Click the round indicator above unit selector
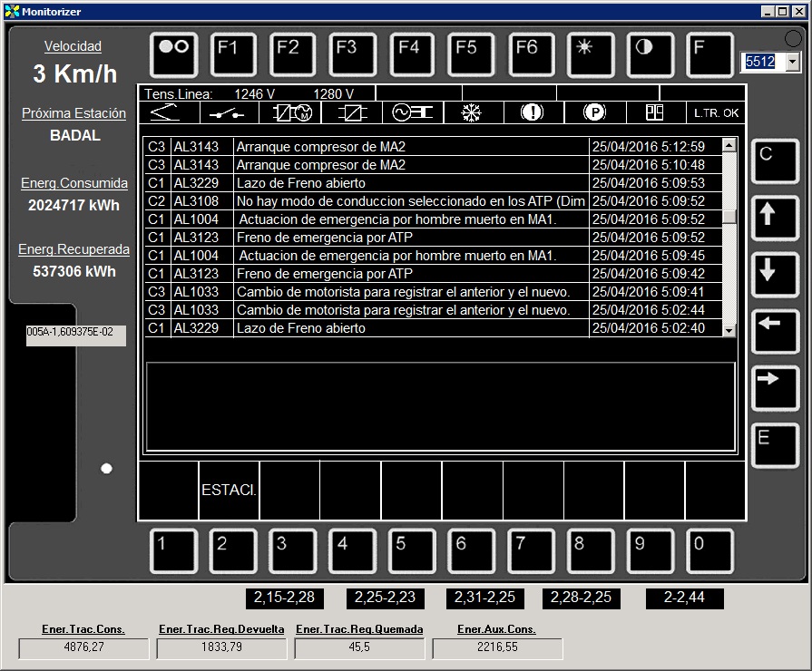Viewport: 812px width, 671px height. (793, 38)
